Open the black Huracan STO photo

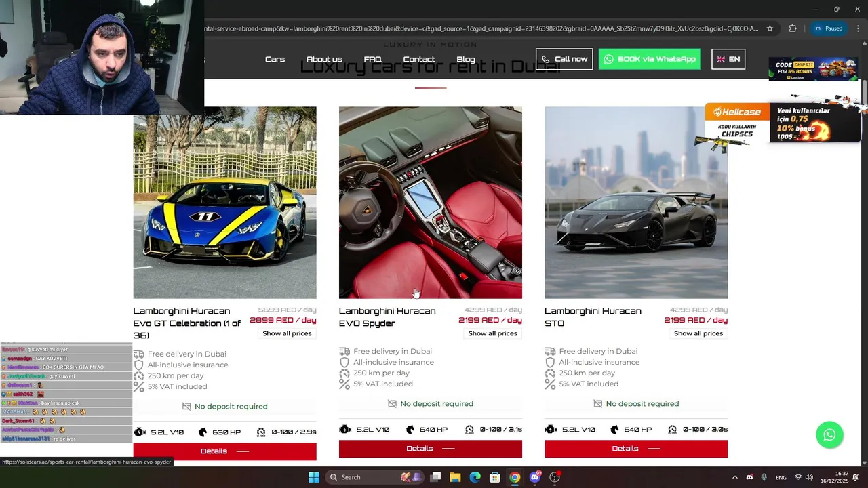(636, 203)
